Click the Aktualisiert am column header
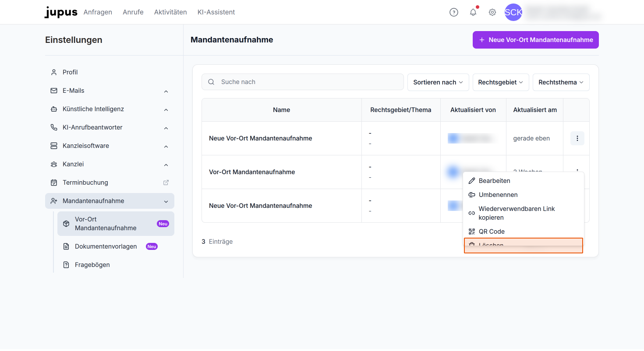 coord(535,110)
